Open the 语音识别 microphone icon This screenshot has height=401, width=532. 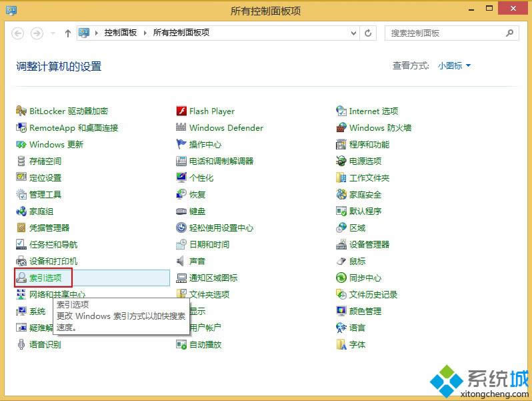coord(21,345)
